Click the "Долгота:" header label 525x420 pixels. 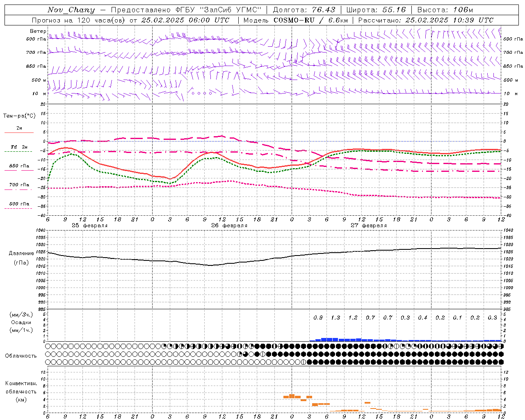(290, 10)
